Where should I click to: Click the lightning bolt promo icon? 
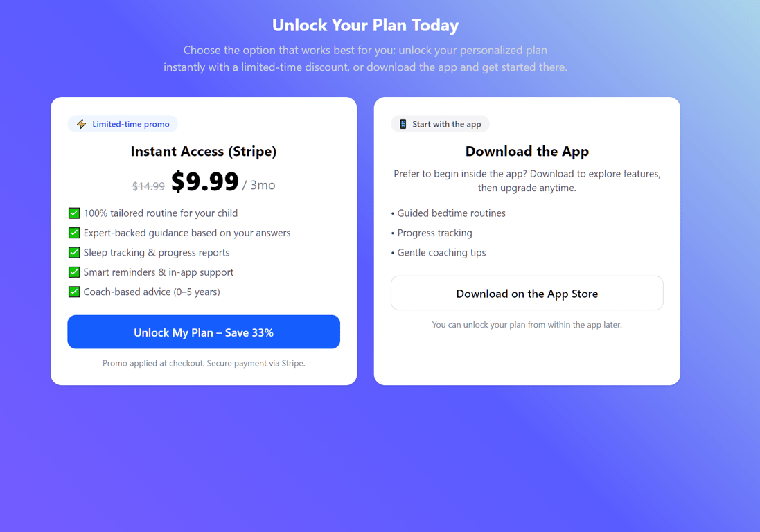[x=82, y=124]
